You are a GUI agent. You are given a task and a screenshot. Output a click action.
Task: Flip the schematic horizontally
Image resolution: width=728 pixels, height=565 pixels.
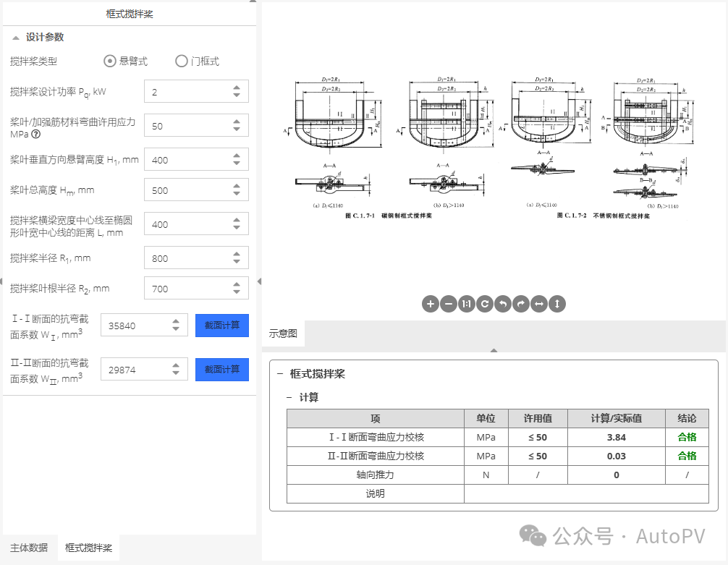[x=538, y=304]
